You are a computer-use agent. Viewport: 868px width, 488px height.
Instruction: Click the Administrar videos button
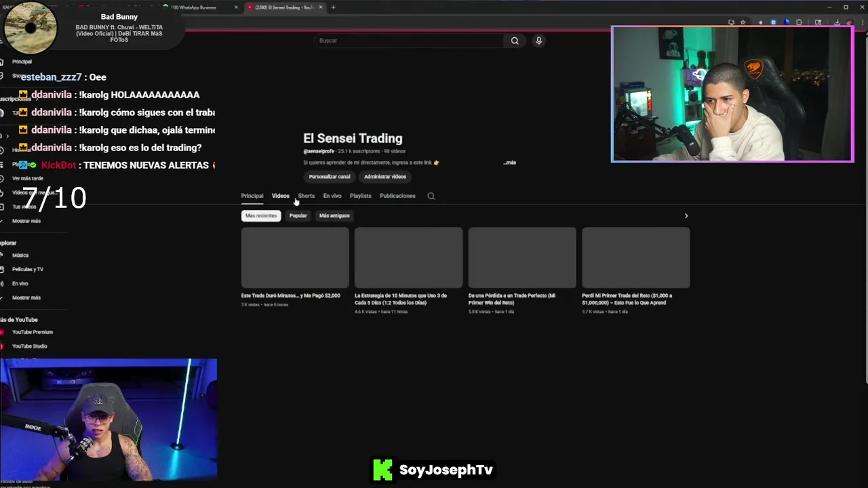click(385, 177)
